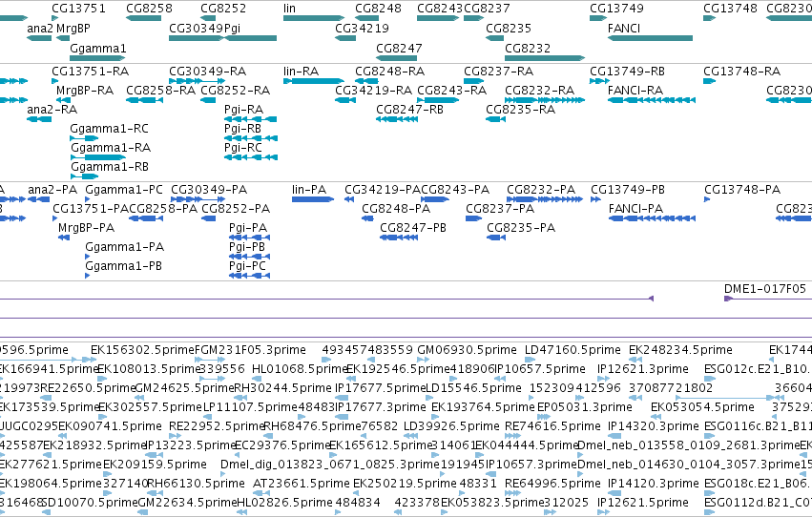Viewport: 812px width, 517px height.
Task: Select the Ggamma1 gene label
Action: pos(98,49)
